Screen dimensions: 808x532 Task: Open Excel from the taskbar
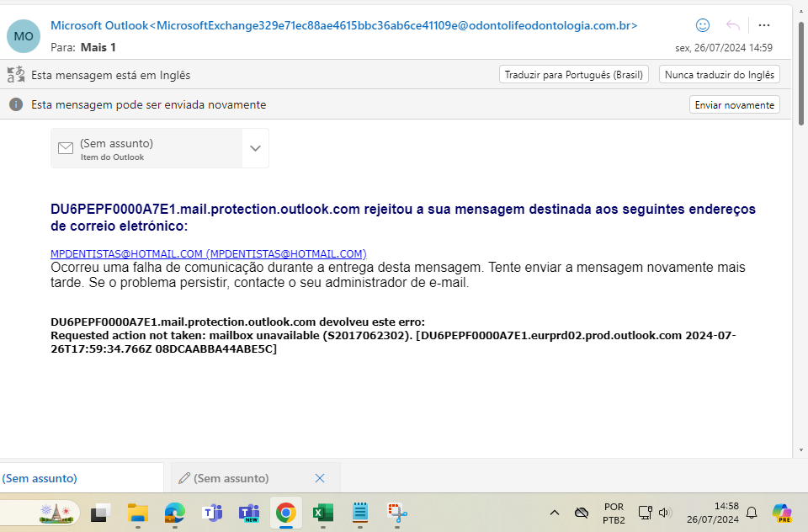(323, 513)
